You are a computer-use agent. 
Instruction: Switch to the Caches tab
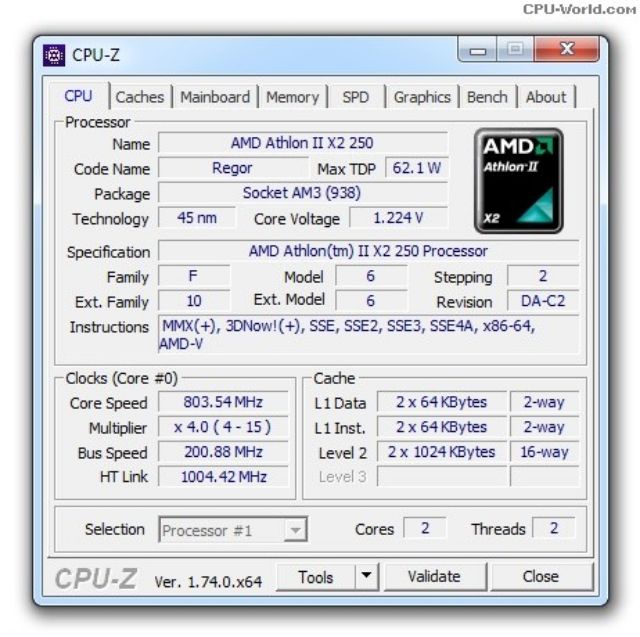(140, 97)
